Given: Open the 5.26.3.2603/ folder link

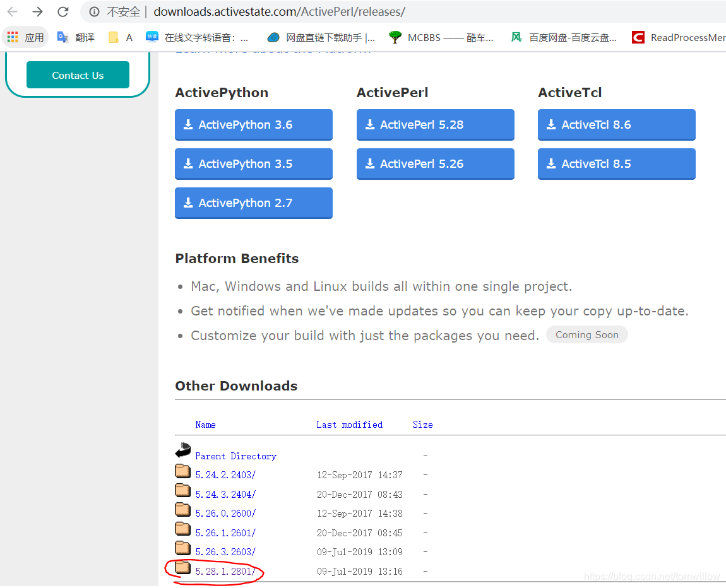Looking at the screenshot, I should 225,552.
